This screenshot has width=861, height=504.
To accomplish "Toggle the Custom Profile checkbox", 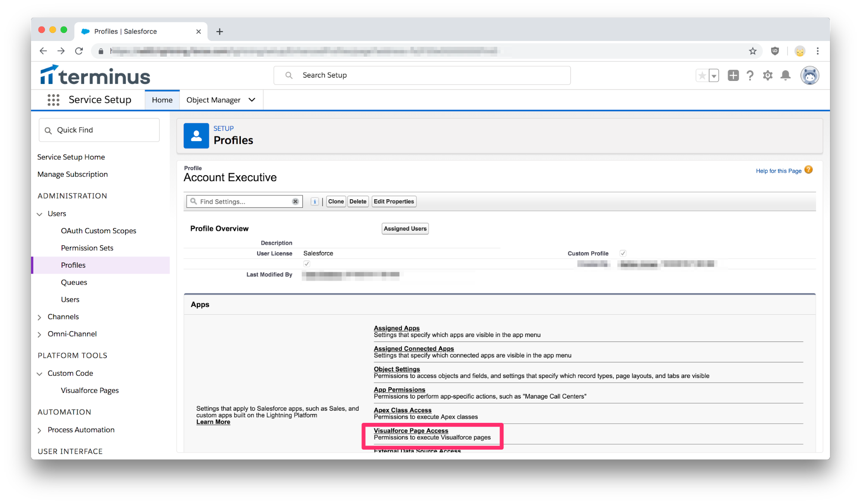I will click(x=623, y=253).
